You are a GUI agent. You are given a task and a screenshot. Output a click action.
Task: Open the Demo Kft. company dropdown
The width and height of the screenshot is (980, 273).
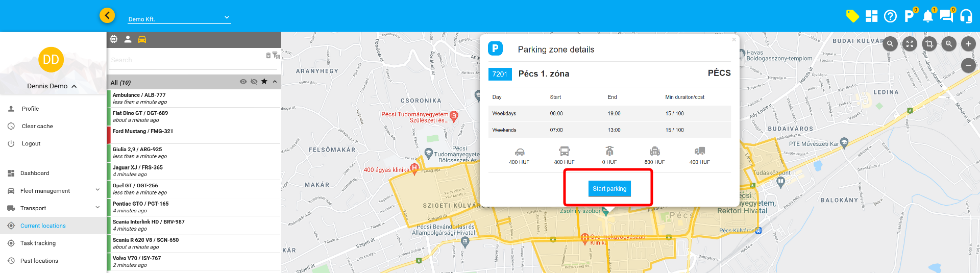(179, 19)
